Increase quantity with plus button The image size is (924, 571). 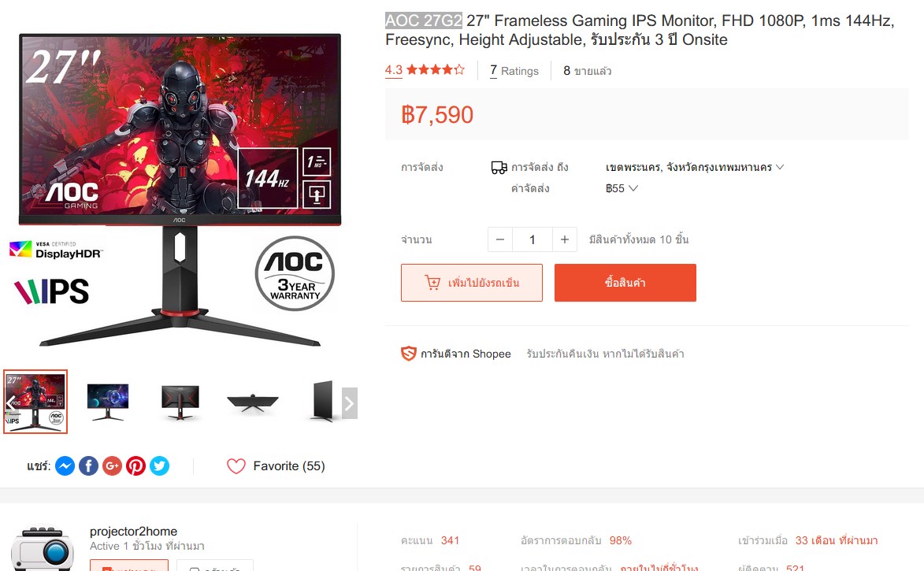click(x=565, y=239)
